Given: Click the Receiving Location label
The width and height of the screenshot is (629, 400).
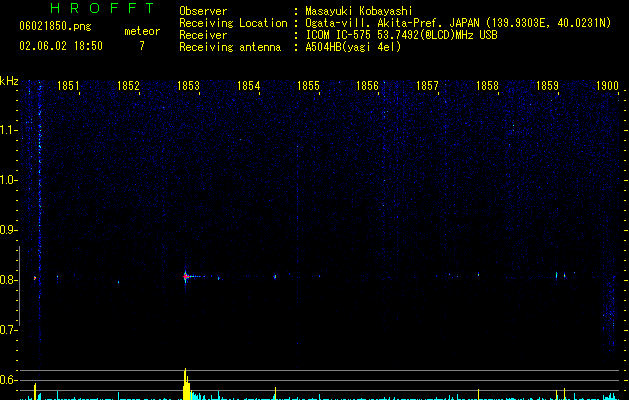Looking at the screenshot, I should [x=233, y=23].
